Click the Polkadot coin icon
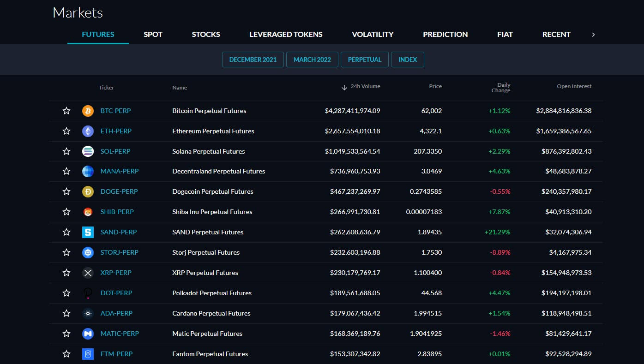The height and width of the screenshot is (364, 644). pos(88,293)
